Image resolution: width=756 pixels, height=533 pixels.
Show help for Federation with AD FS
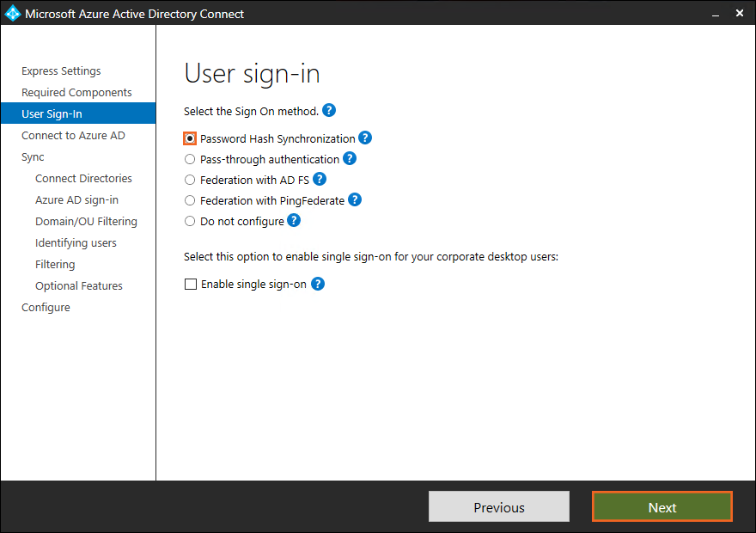(320, 179)
